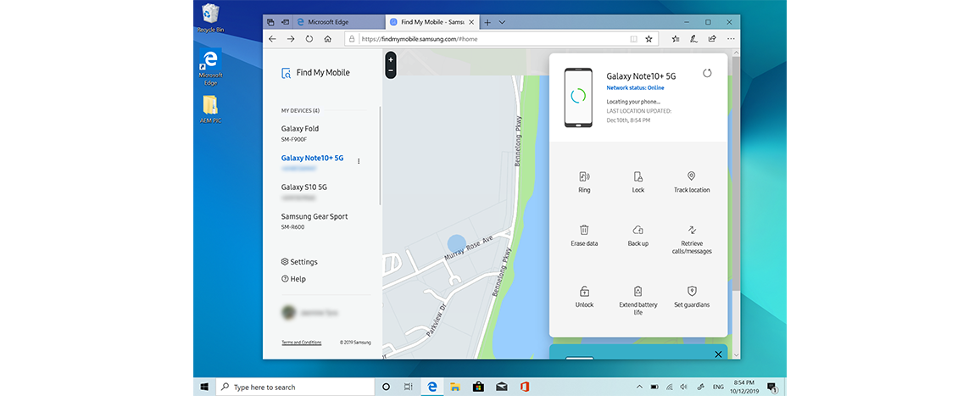This screenshot has width=980, height=396.
Task: Open volume control in system tray
Action: coord(684,387)
